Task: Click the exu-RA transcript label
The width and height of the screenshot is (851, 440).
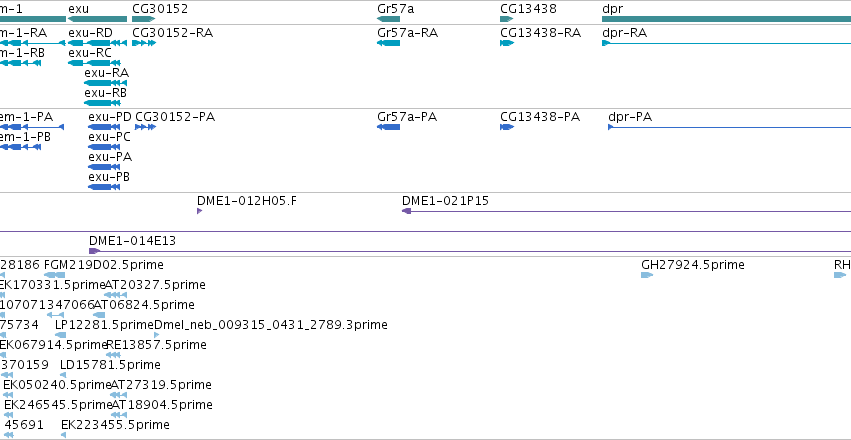Action: point(106,73)
